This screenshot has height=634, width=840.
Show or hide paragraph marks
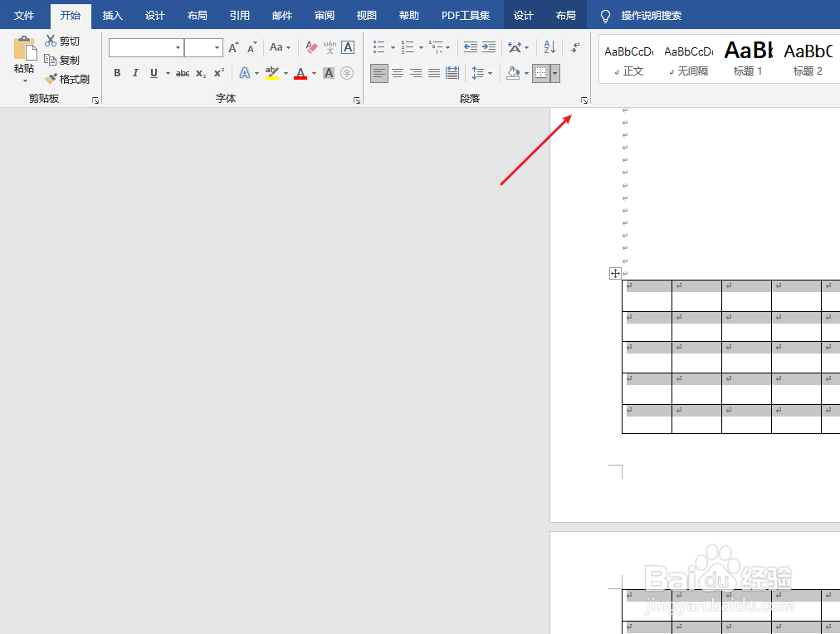pyautogui.click(x=575, y=47)
